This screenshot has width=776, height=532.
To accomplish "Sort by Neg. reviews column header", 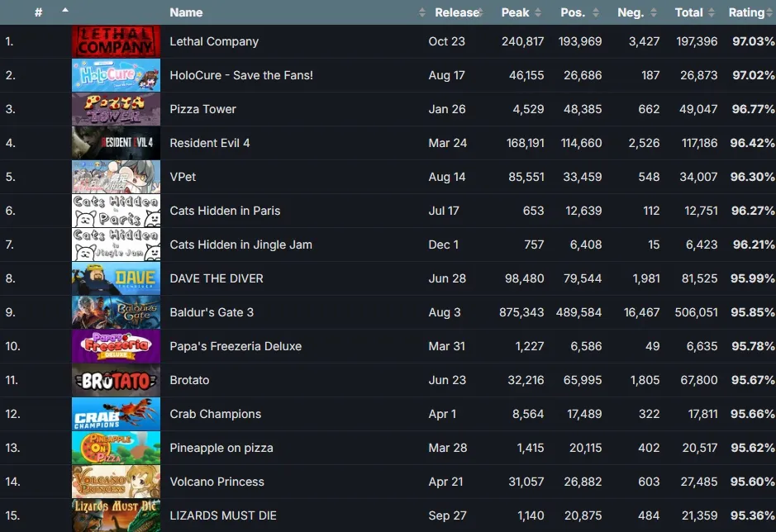I will coord(630,12).
